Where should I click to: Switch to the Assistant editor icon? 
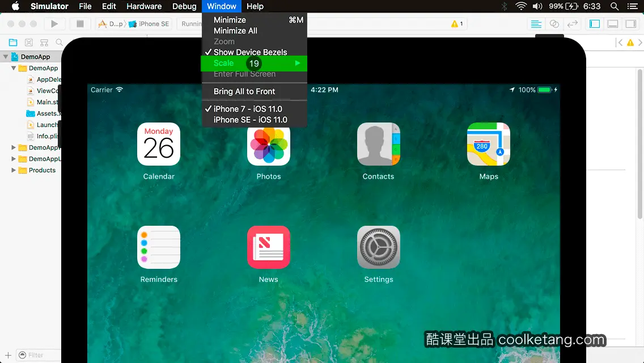554,24
